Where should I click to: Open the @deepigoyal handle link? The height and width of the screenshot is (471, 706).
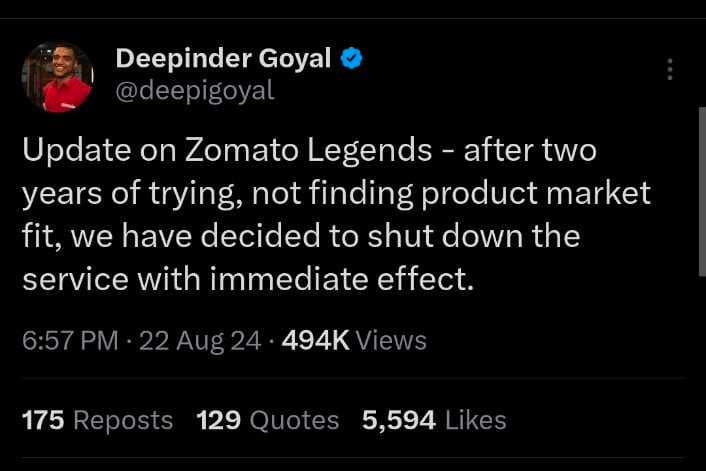click(194, 91)
